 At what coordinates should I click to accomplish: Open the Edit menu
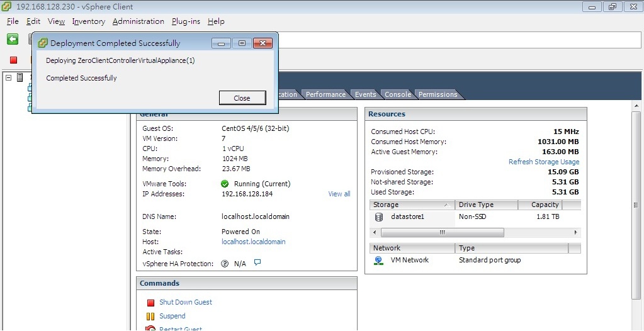pyautogui.click(x=33, y=21)
